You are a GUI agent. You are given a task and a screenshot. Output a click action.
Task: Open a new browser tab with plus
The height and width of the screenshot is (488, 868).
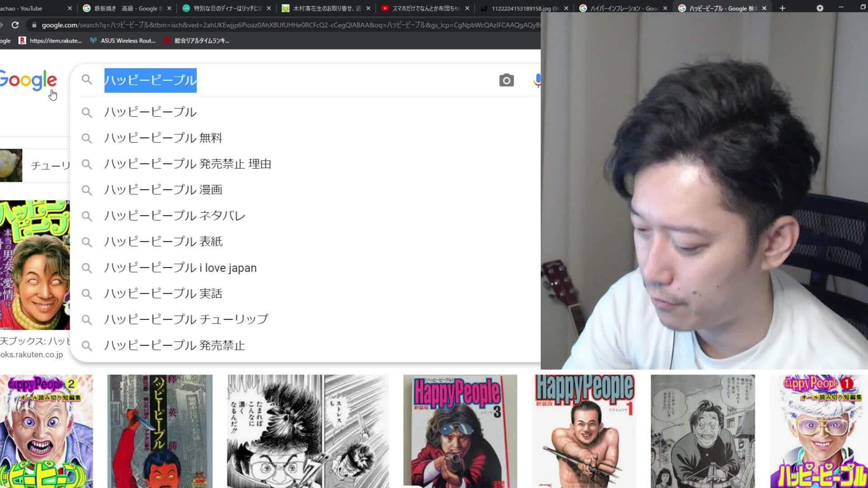click(783, 8)
